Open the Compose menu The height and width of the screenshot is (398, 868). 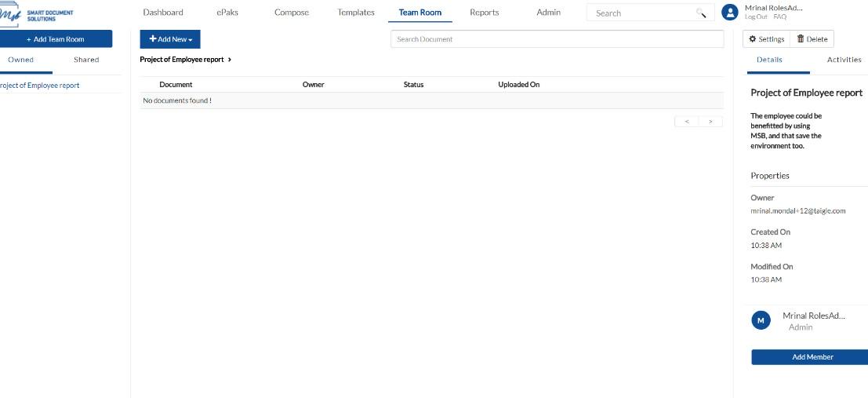(x=292, y=13)
